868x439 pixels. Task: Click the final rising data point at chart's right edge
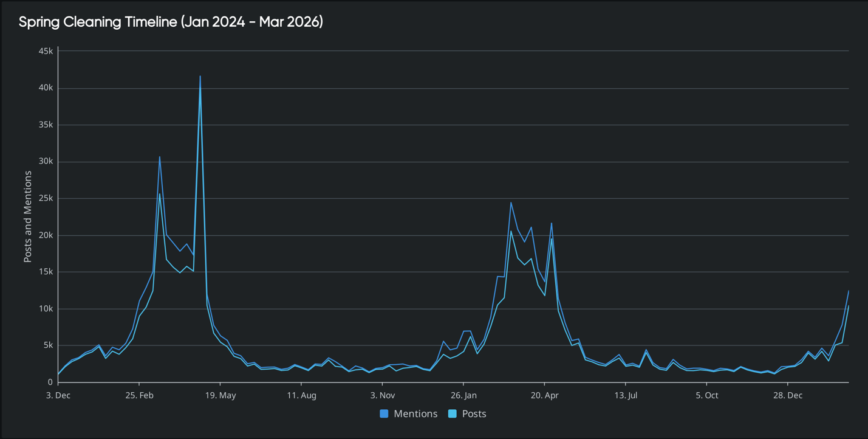point(848,291)
